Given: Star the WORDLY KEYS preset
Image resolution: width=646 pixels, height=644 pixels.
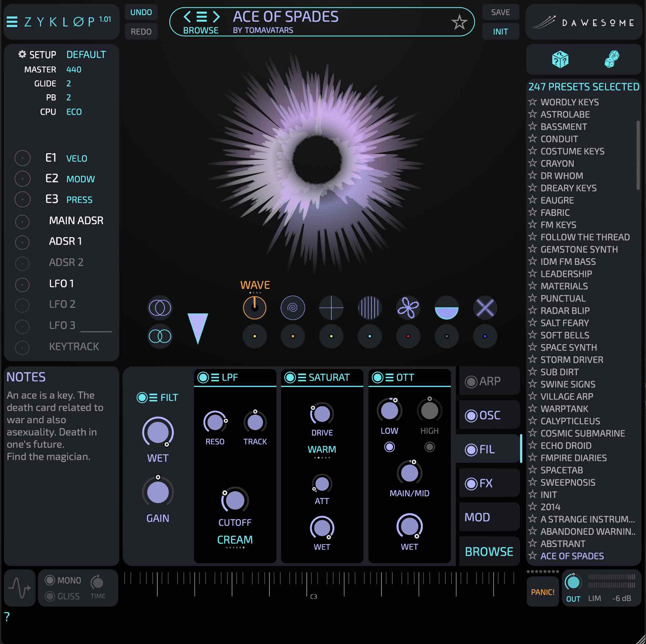Looking at the screenshot, I should pos(532,102).
